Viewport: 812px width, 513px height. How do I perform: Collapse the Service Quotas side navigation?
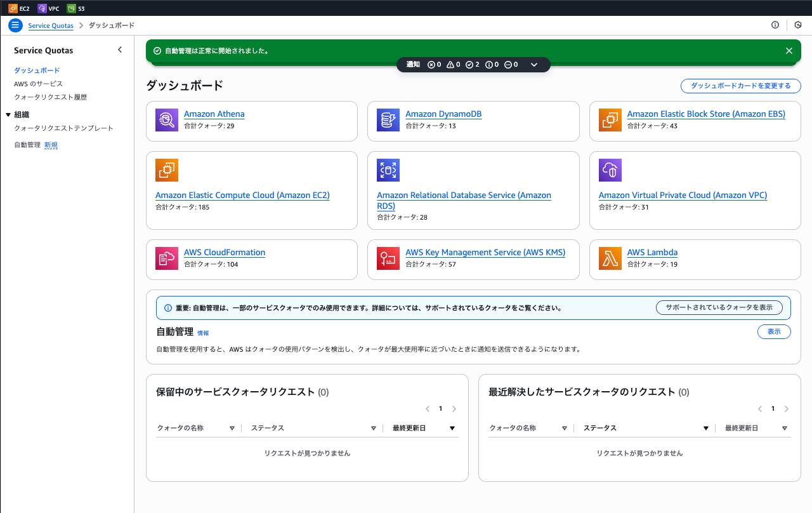coord(120,50)
